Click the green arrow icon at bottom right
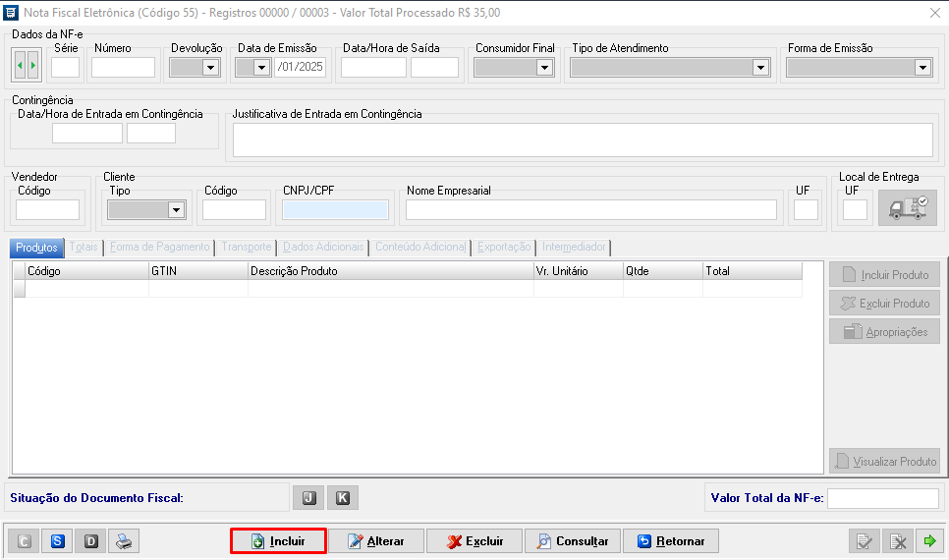The width and height of the screenshot is (949, 560). coord(928,541)
